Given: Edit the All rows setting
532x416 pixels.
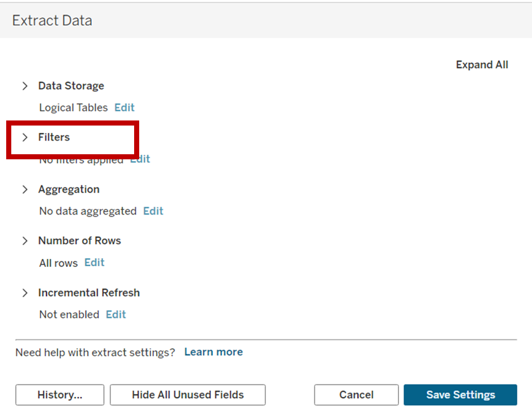Looking at the screenshot, I should pos(94,263).
